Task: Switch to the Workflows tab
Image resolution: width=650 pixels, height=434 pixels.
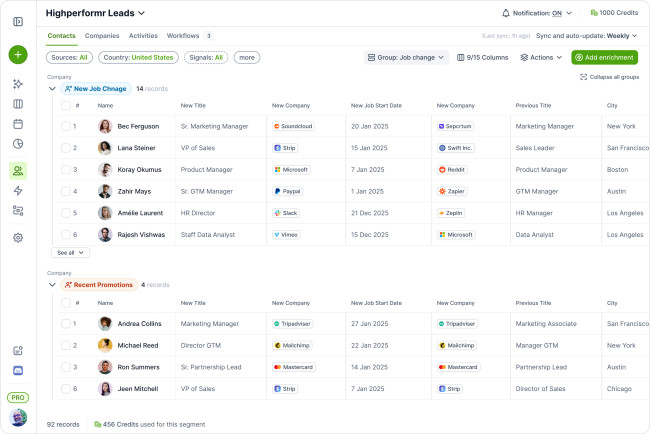Action: click(x=183, y=36)
